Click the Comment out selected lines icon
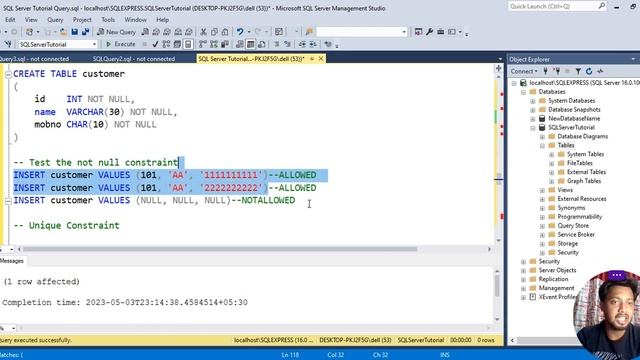The width and height of the screenshot is (640, 360). 276,44
